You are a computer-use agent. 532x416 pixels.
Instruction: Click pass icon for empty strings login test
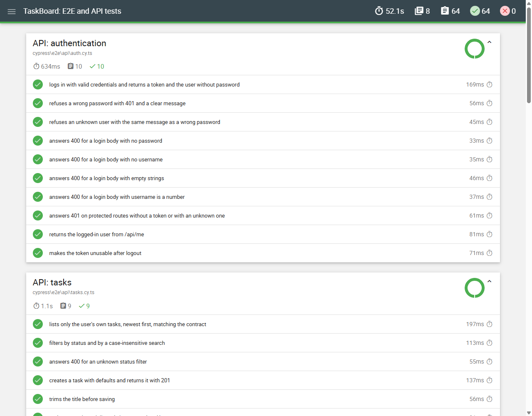coord(38,178)
